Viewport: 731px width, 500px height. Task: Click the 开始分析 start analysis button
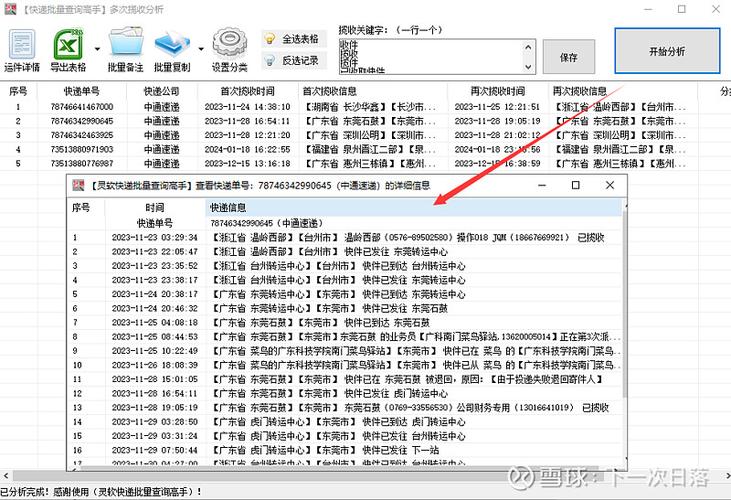tap(667, 51)
